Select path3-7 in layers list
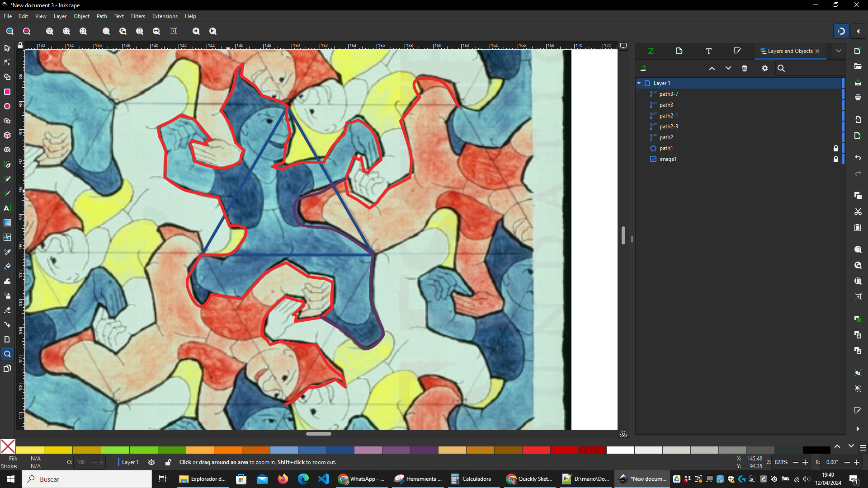 pyautogui.click(x=739, y=94)
